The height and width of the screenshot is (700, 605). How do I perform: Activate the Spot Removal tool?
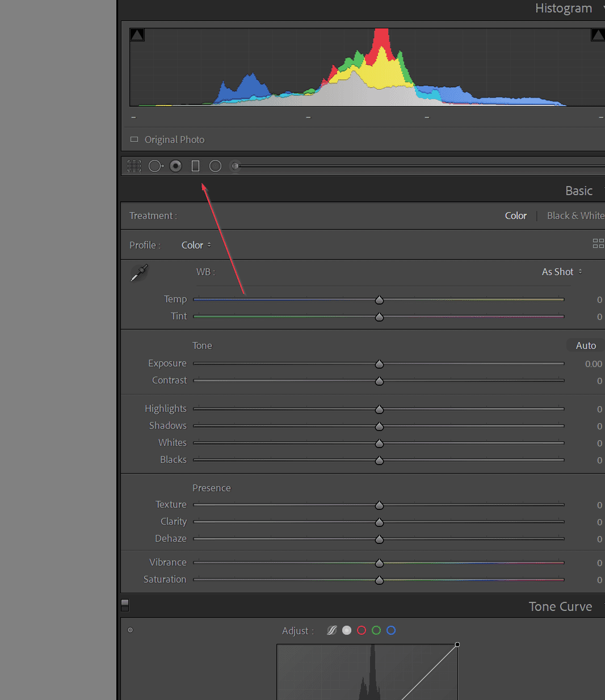point(156,166)
